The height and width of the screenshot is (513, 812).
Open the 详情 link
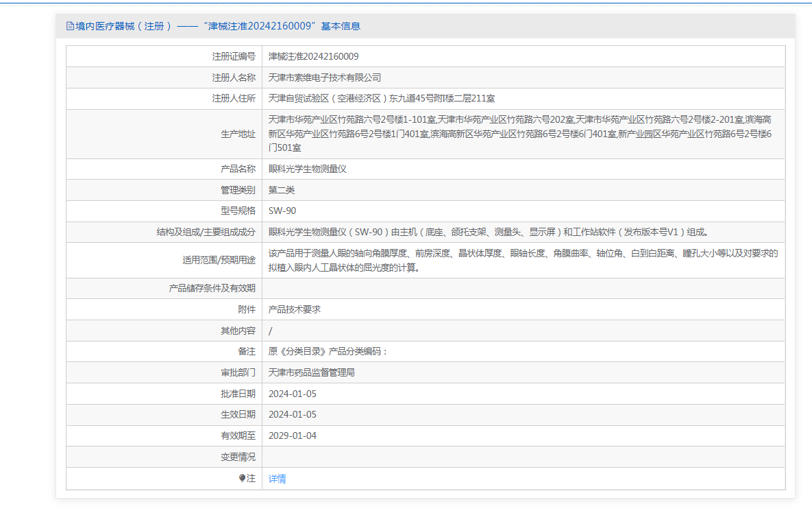pyautogui.click(x=278, y=479)
